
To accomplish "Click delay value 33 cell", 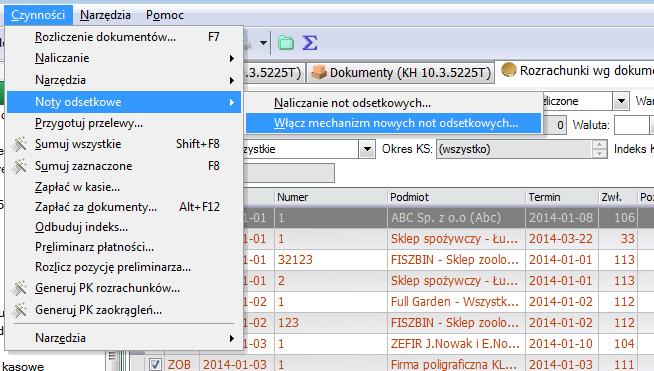I will 617,239.
